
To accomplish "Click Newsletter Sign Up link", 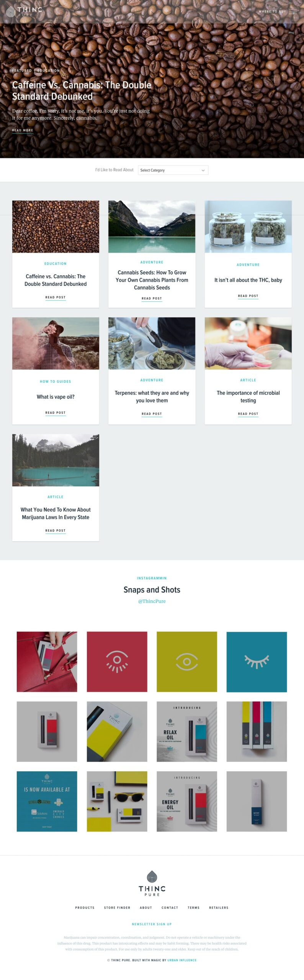I will click(152, 924).
